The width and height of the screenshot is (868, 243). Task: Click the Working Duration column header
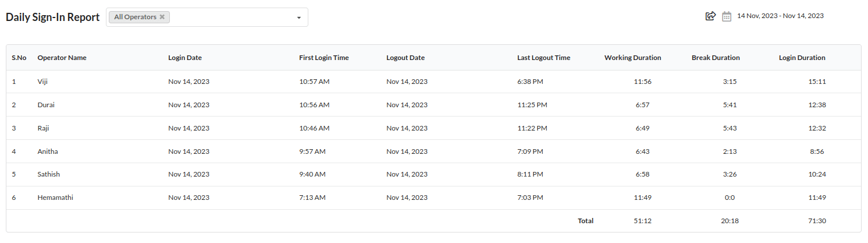tap(632, 58)
